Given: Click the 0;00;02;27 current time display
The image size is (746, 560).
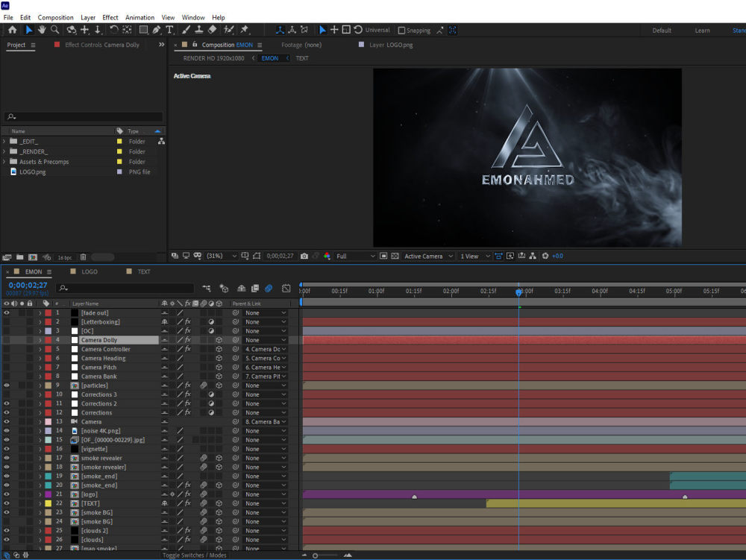Looking at the screenshot, I should 28,286.
